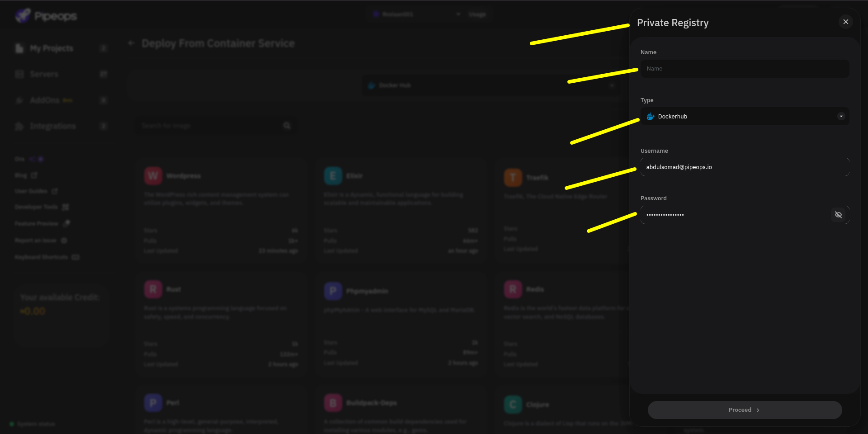Viewport: 868px width, 434px height.
Task: Click the Pipeops logo in the header
Action: point(46,16)
